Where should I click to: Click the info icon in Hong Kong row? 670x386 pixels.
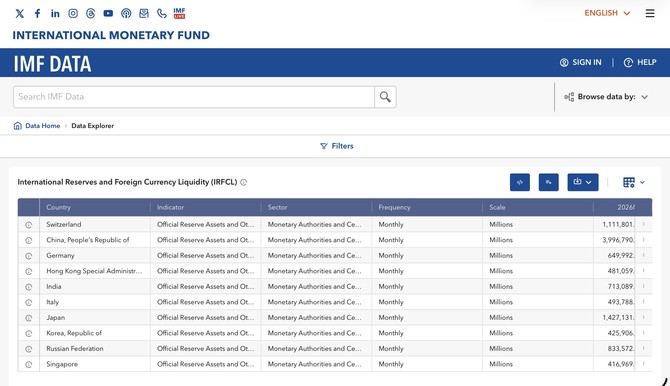(x=29, y=271)
